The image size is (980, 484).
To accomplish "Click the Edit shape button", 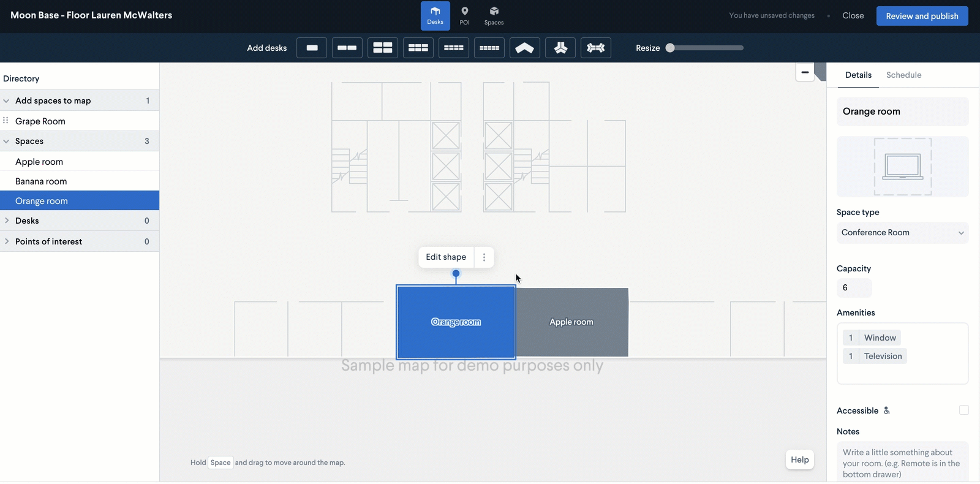I will point(446,257).
